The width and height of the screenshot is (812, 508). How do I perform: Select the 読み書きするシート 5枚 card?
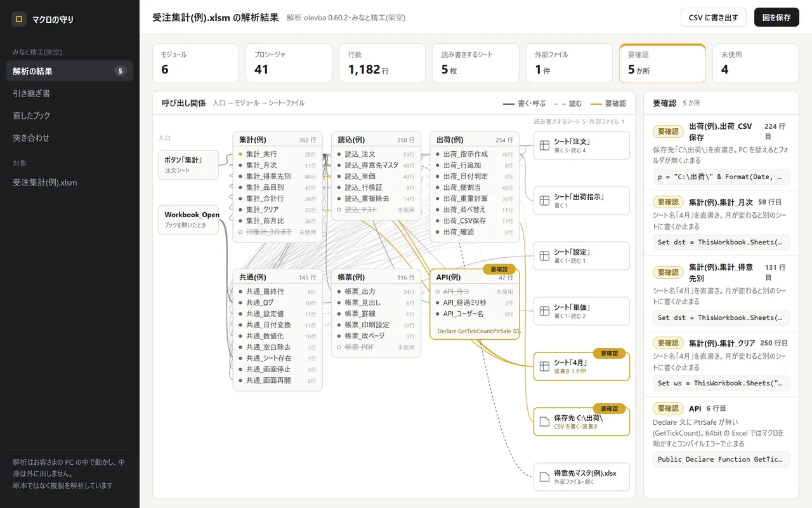click(x=476, y=63)
